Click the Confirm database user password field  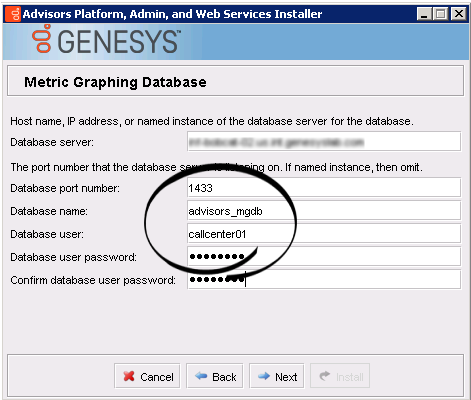(324, 279)
